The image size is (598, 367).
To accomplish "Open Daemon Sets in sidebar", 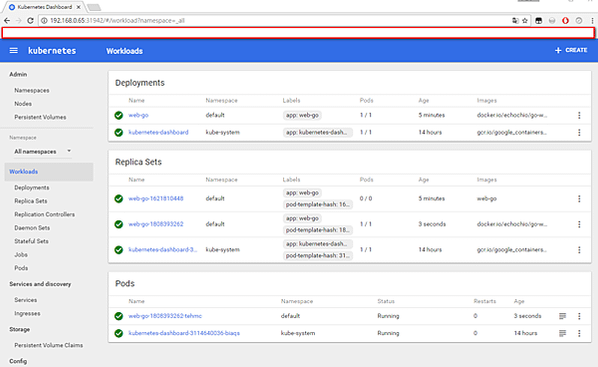I will click(x=32, y=228).
